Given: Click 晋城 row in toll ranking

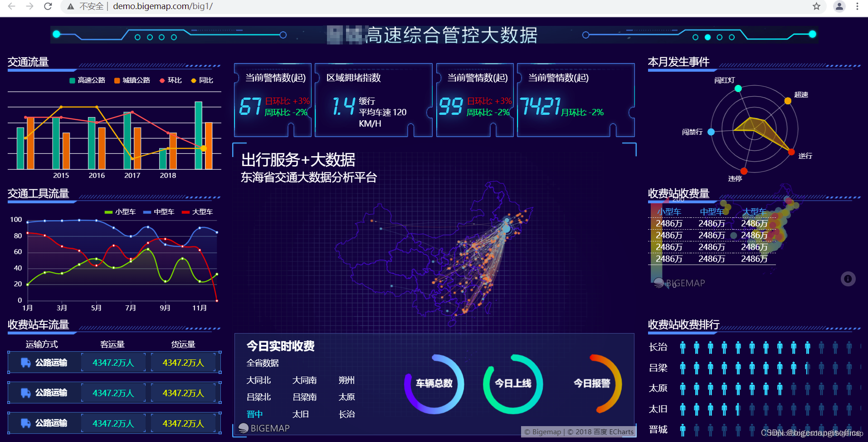Looking at the screenshot, I should (x=755, y=430).
